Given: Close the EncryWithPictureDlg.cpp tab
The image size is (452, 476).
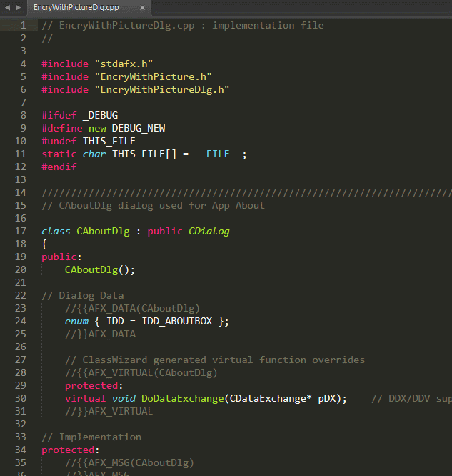Looking at the screenshot, I should [142, 8].
